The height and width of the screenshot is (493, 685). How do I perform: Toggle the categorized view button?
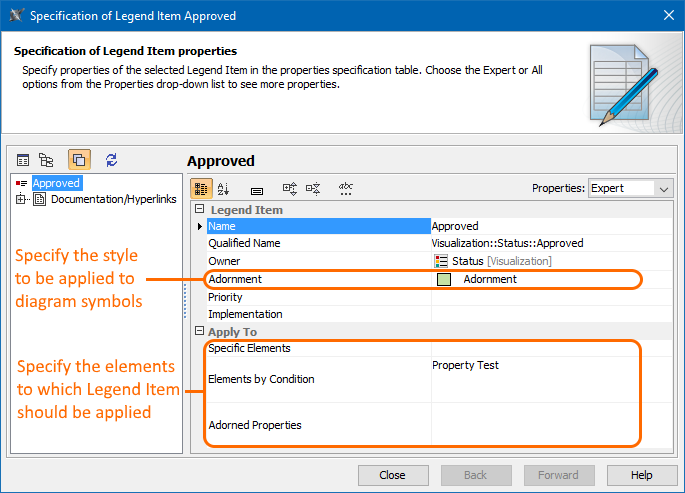201,188
